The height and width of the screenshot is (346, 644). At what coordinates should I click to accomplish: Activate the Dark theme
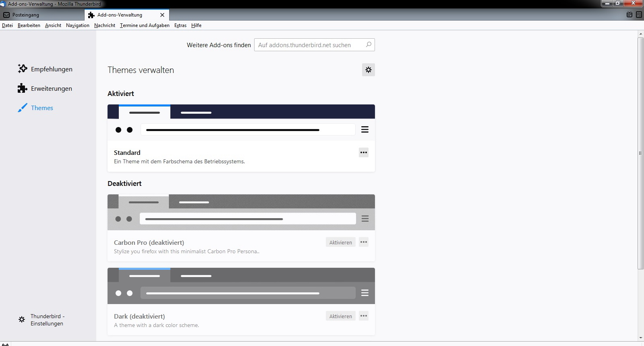341,316
